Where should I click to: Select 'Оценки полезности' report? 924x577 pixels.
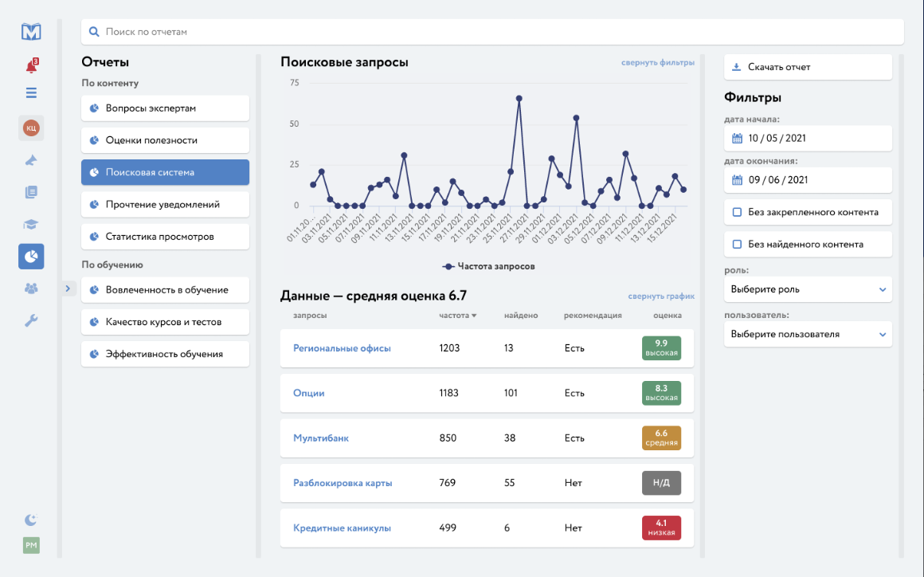(x=165, y=140)
